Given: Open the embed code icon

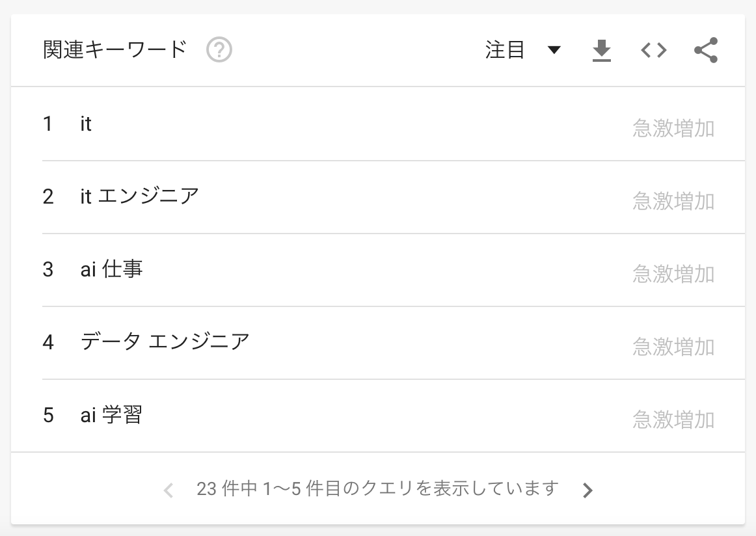Looking at the screenshot, I should (x=654, y=50).
